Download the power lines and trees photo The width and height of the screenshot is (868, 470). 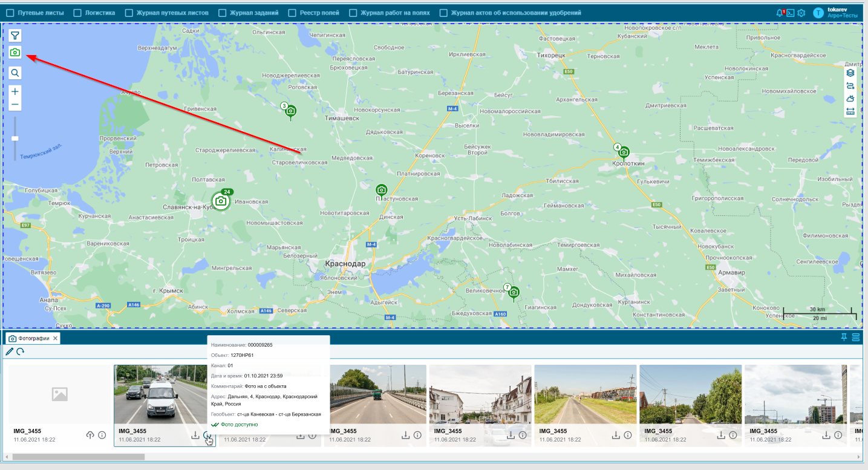tap(722, 435)
